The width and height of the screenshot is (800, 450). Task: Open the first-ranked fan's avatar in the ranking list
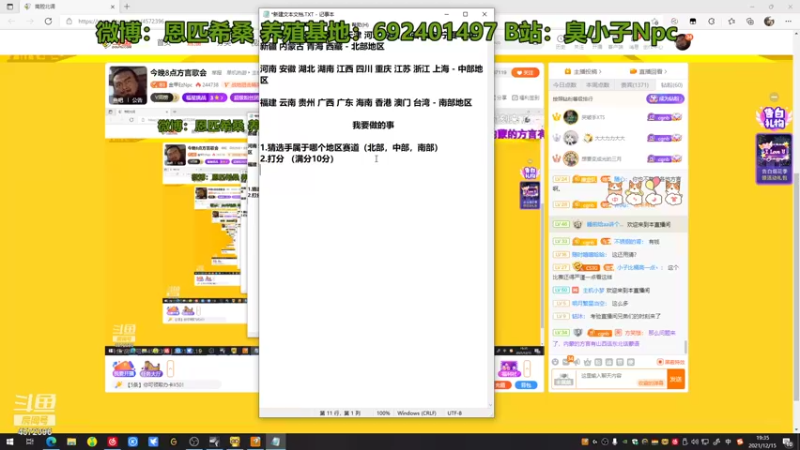(x=570, y=117)
